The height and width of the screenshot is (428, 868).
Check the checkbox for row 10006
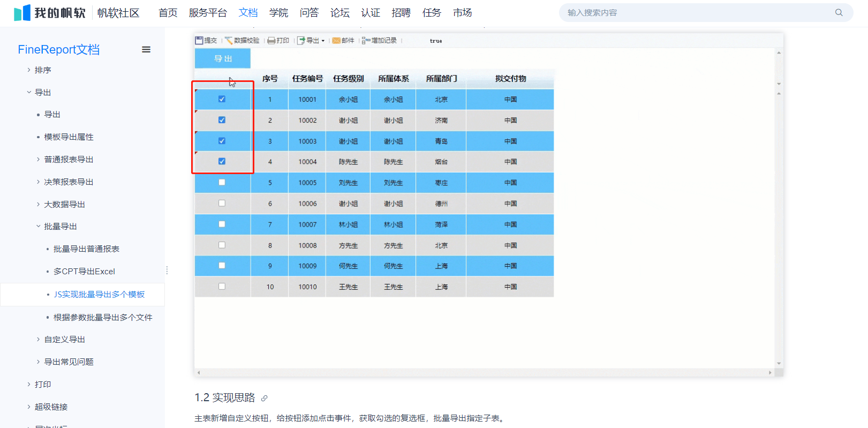222,203
